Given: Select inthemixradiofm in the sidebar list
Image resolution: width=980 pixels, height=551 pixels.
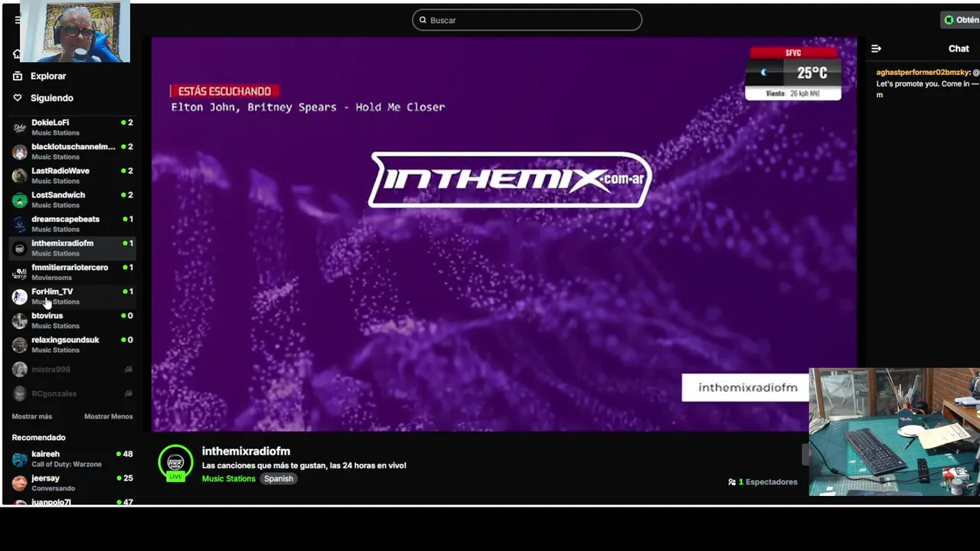Looking at the screenshot, I should [73, 248].
